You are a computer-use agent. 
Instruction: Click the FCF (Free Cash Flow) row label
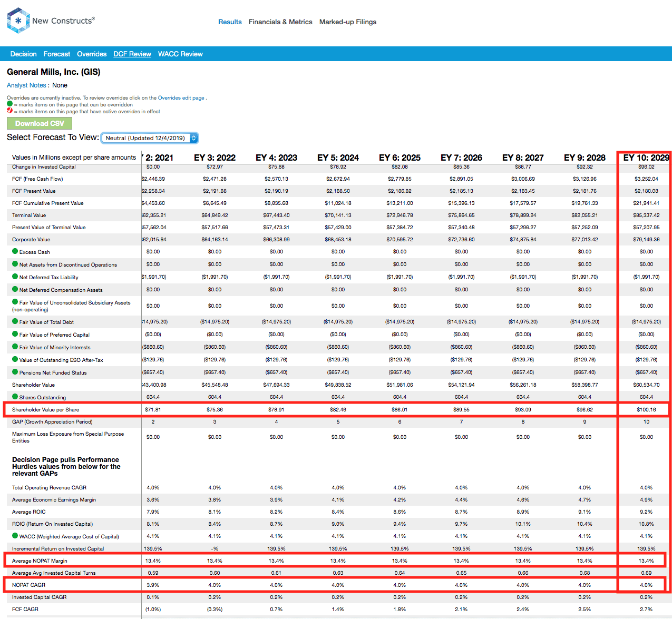37,179
